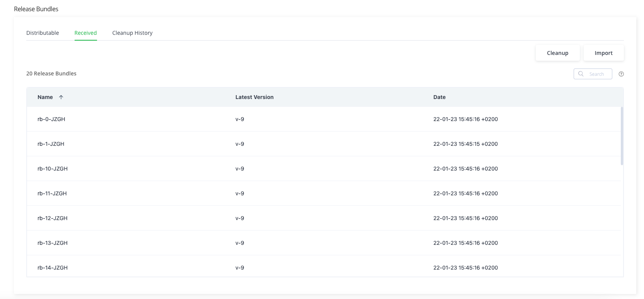Click the date in rb-10-JZGH row

[465, 169]
